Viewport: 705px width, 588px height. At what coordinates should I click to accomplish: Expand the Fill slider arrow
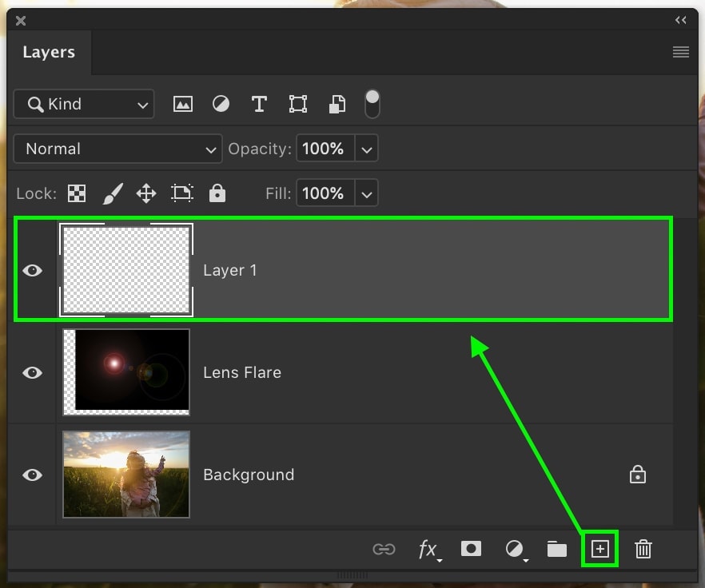[x=366, y=194]
